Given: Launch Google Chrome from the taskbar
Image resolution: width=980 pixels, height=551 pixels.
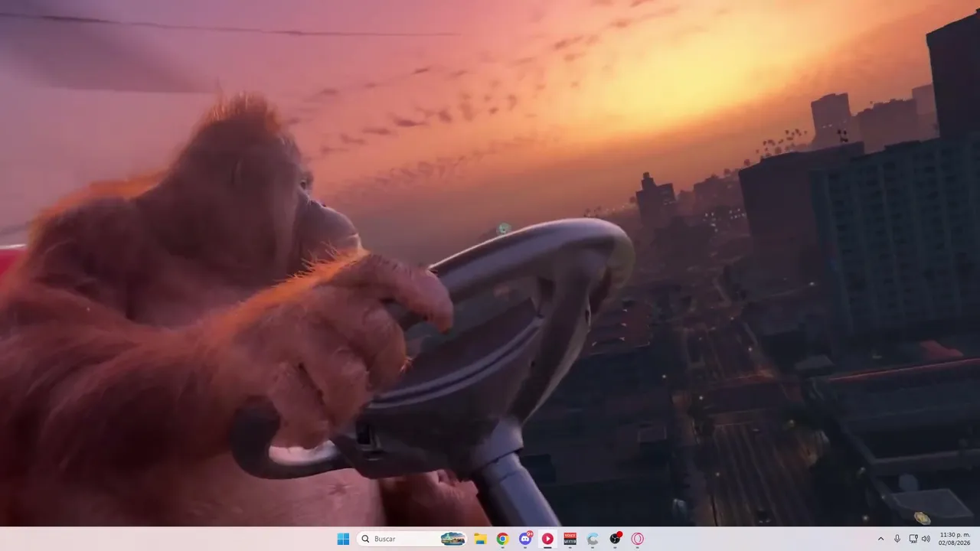Looking at the screenshot, I should tap(502, 539).
